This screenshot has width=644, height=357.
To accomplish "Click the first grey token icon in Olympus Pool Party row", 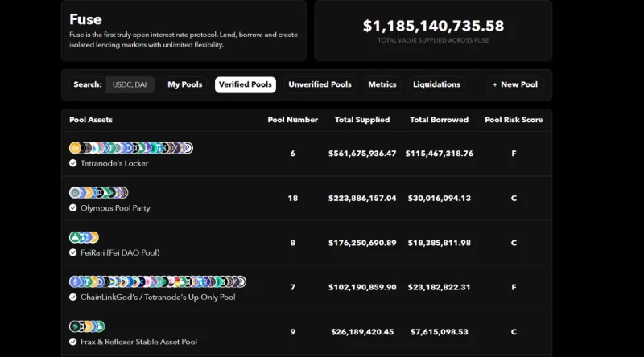I will 75,192.
